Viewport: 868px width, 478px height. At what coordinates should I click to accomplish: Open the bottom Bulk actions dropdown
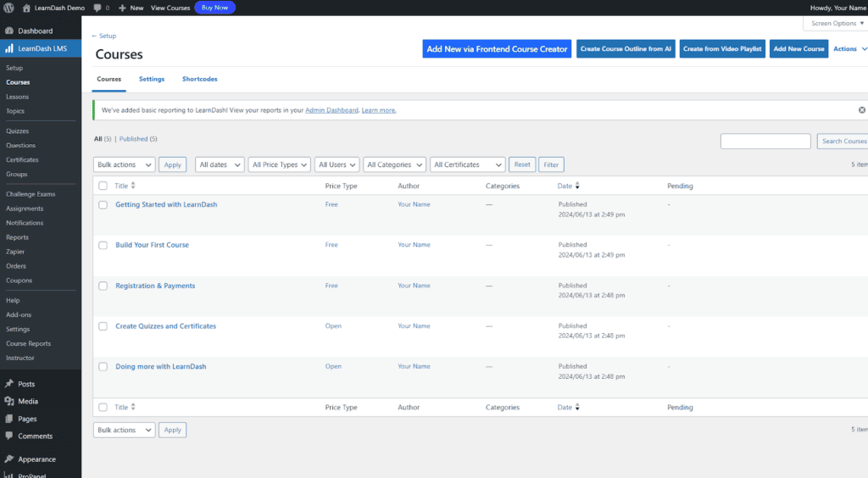(x=124, y=430)
